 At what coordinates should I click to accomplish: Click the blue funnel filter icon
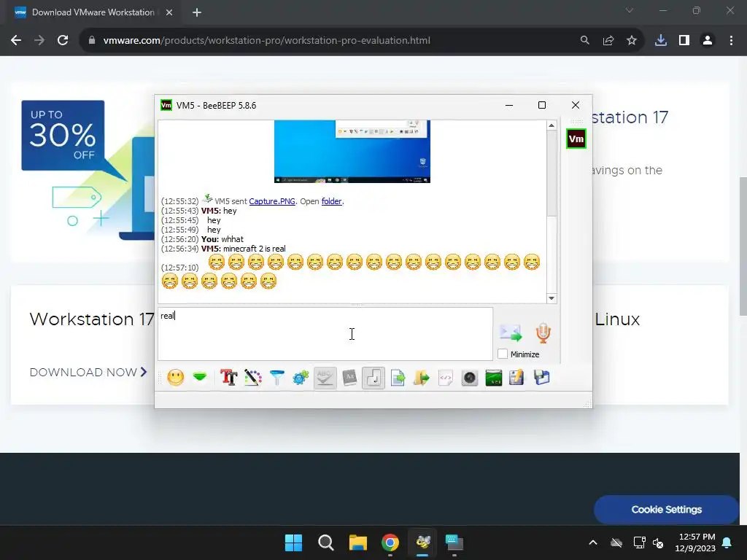[276, 378]
